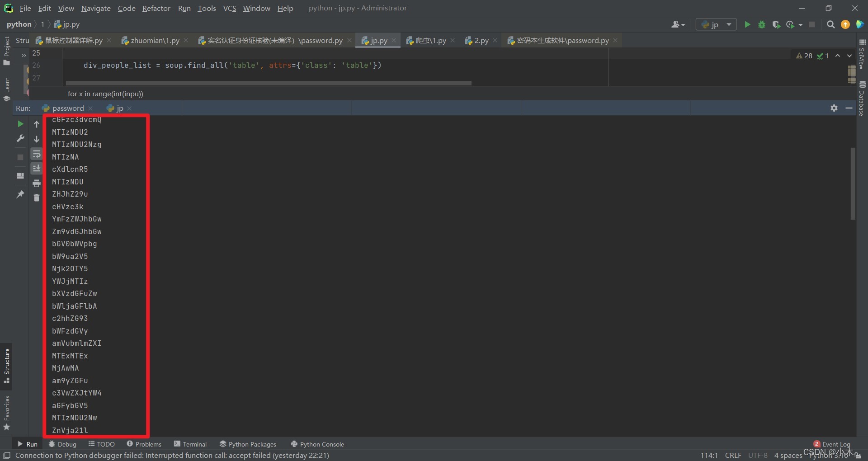Clear all output with trash icon
Viewport: 868px width, 461px height.
pos(37,198)
